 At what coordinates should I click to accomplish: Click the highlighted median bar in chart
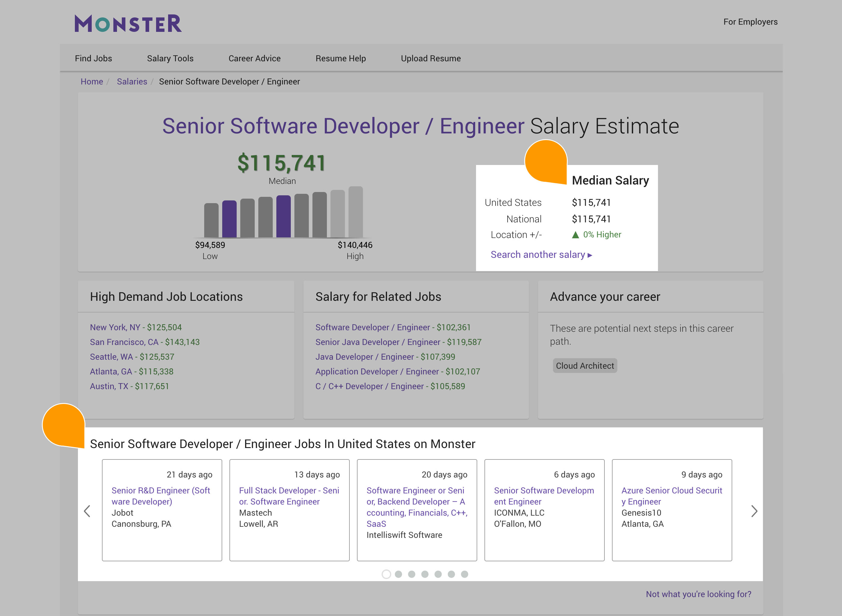(x=283, y=216)
